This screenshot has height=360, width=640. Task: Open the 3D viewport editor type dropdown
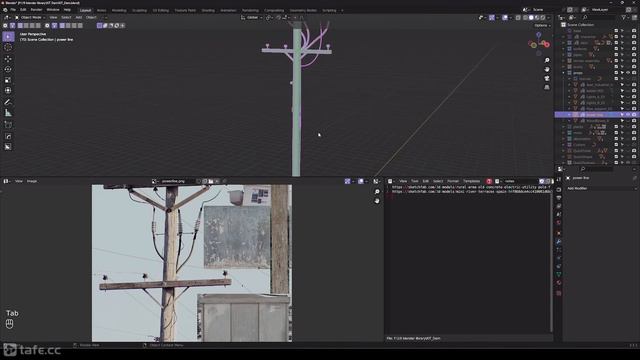tap(7, 18)
